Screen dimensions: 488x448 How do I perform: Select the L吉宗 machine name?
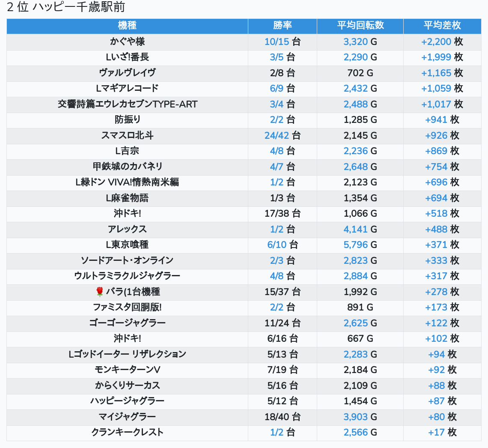click(x=127, y=151)
